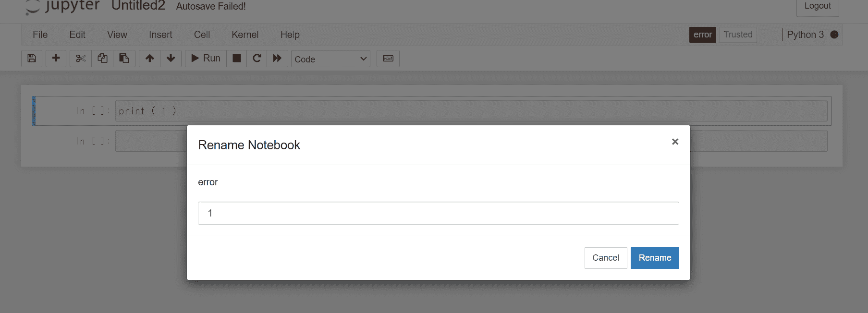Restart the kernel with the circular arrow icon
This screenshot has height=313, width=868.
coord(257,59)
